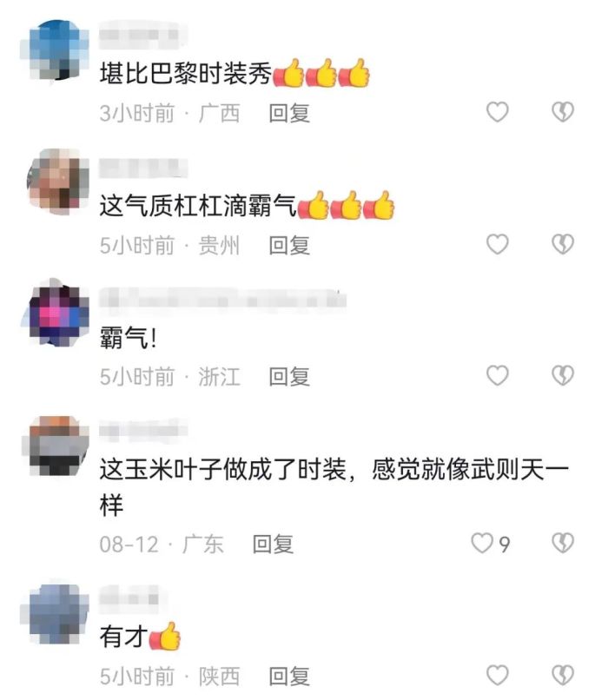608x700 pixels.
Task: Dislike the 有才 comment from 陕西
Action: [x=563, y=675]
